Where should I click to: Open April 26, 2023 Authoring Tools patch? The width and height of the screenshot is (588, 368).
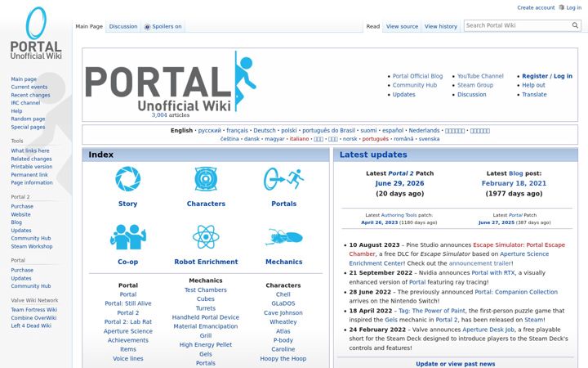380,222
